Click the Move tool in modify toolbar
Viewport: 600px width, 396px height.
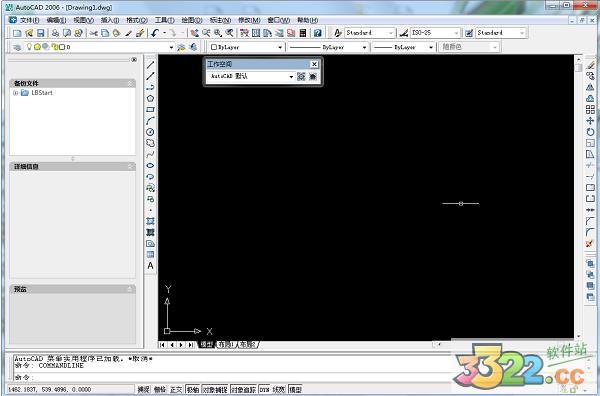click(x=590, y=121)
